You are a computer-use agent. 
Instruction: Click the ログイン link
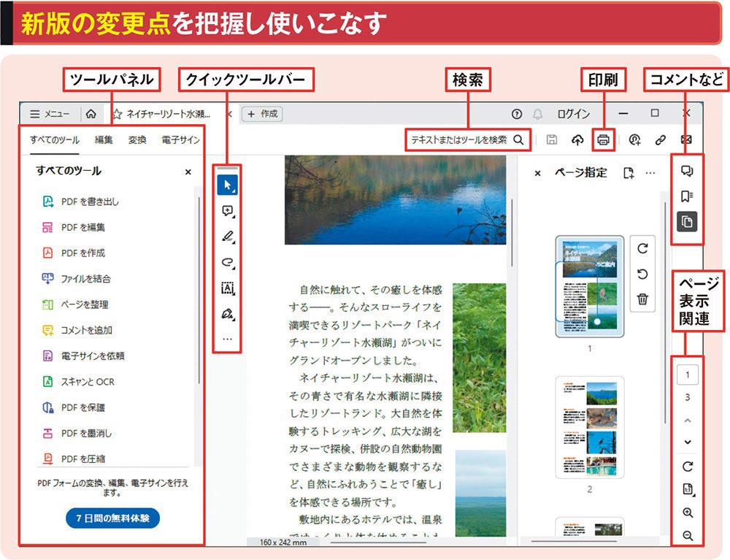tap(573, 114)
